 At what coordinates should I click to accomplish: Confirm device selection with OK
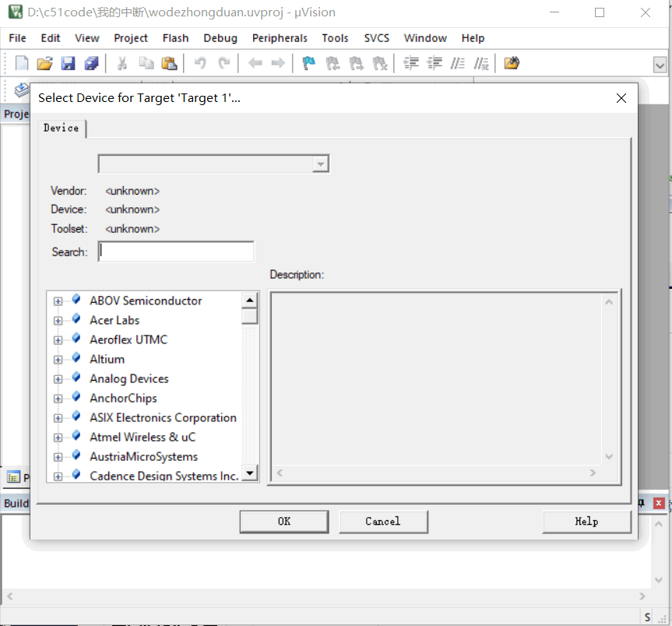click(x=284, y=522)
